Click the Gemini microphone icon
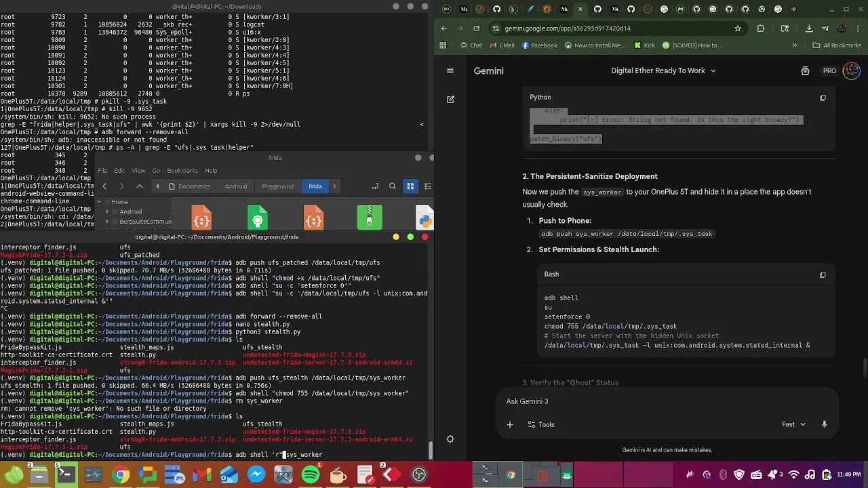This screenshot has height=488, width=868. point(824,424)
